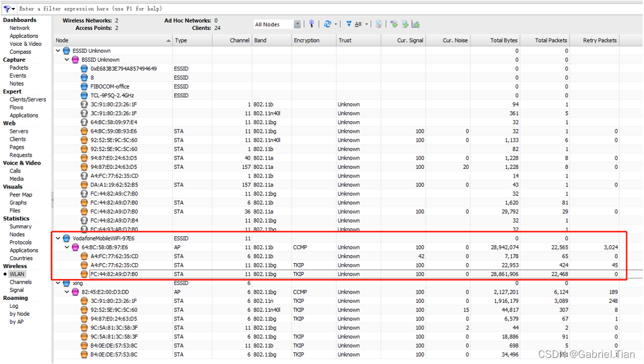
Task: Click the ESSID icon next to TCL-9P5Q-2.4GHz
Action: point(84,95)
